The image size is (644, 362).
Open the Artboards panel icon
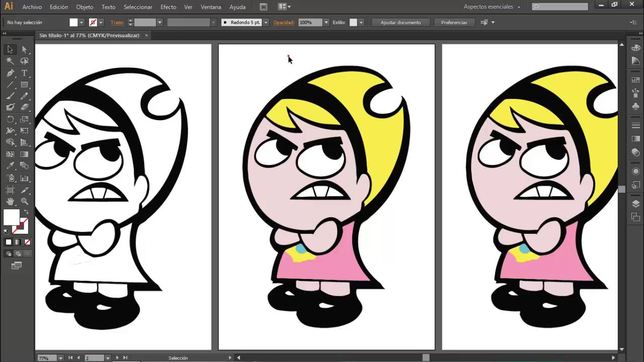point(636,217)
